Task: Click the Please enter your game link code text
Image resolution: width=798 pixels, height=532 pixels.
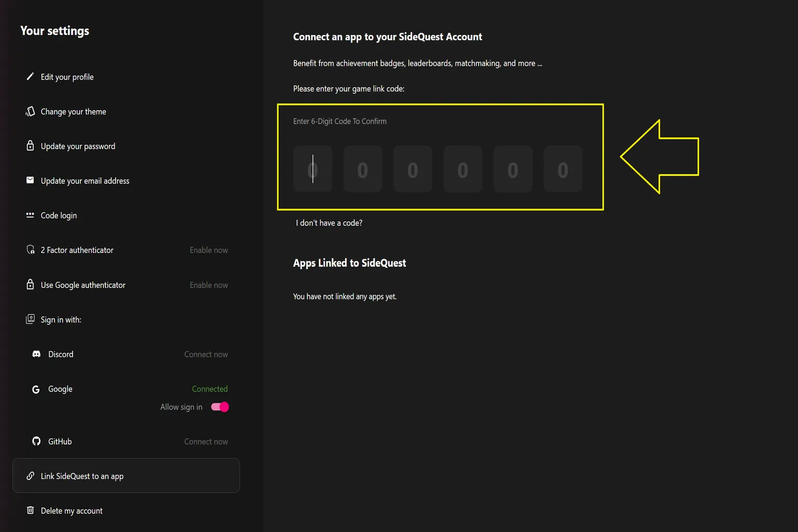Action: (349, 89)
